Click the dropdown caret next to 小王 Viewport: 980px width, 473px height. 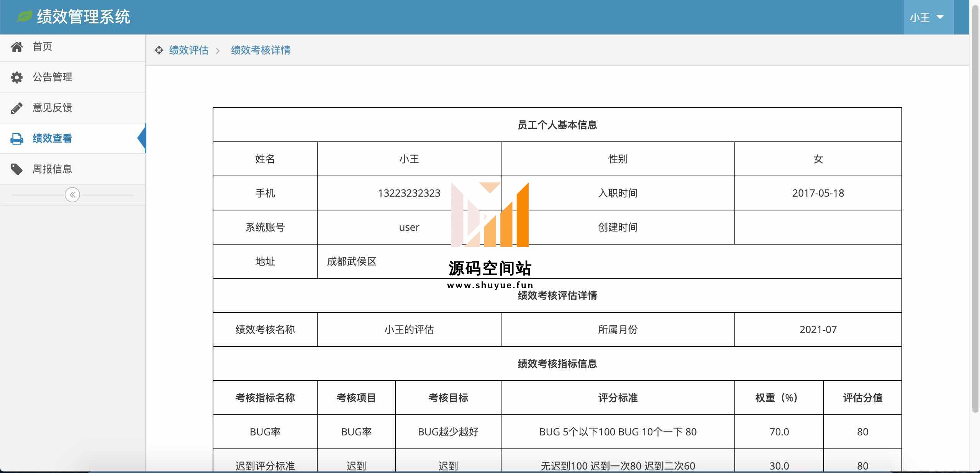tap(940, 17)
